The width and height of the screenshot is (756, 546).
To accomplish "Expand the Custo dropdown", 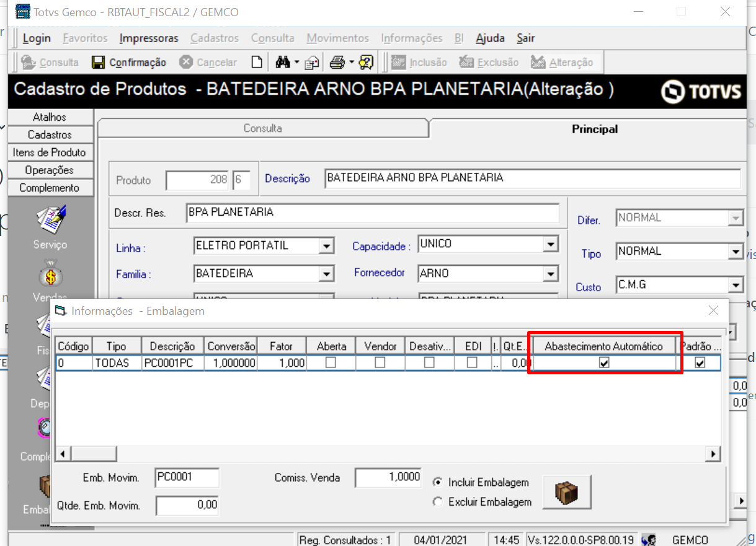I will tap(736, 285).
